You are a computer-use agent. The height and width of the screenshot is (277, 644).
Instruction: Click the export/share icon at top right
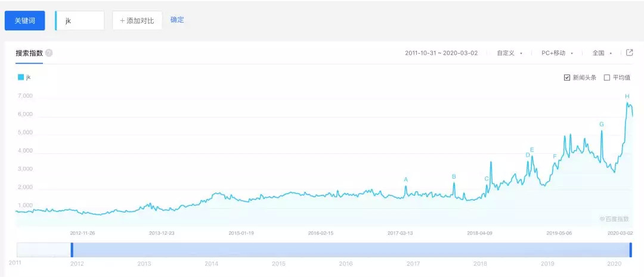(x=629, y=52)
